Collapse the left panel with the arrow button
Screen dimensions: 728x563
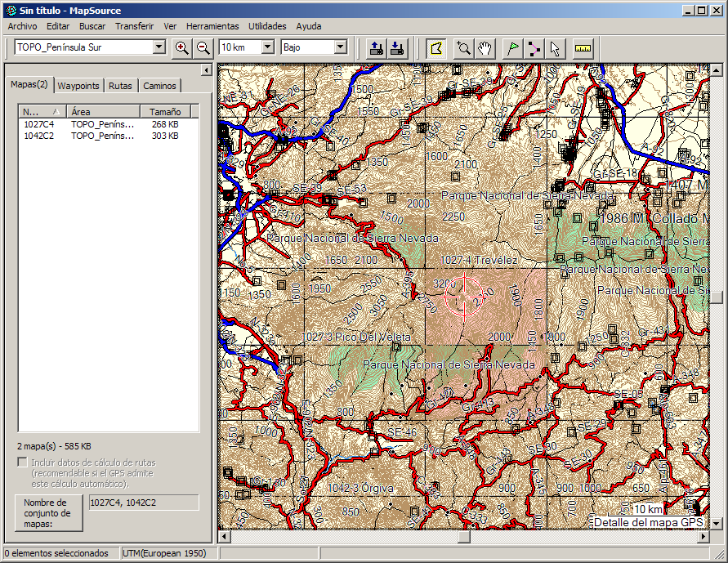[207, 70]
